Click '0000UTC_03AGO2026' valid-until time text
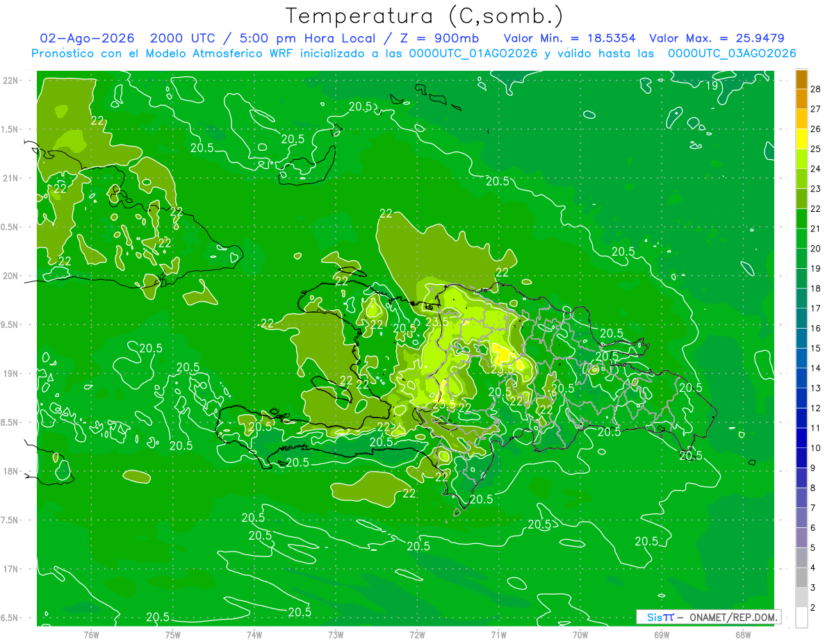The height and width of the screenshot is (644, 834). point(731,53)
